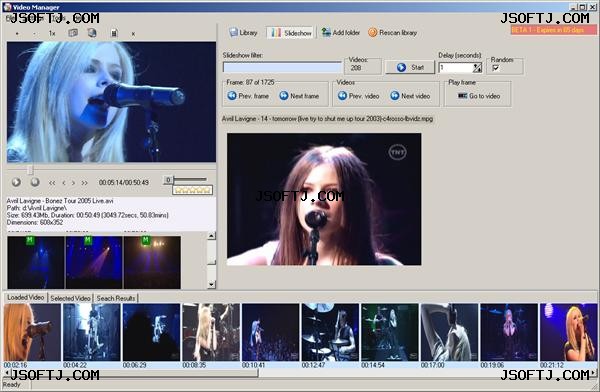Toggle the Random checkbox

tap(496, 68)
